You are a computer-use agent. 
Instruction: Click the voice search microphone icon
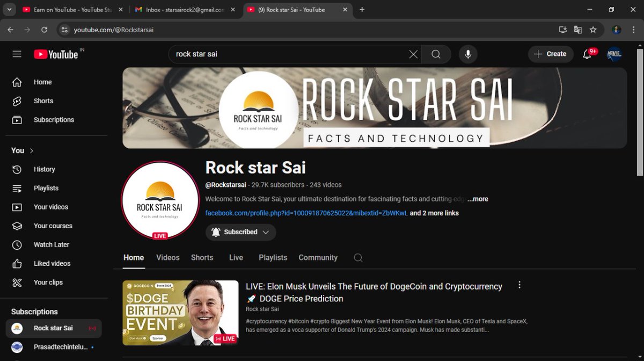point(468,54)
